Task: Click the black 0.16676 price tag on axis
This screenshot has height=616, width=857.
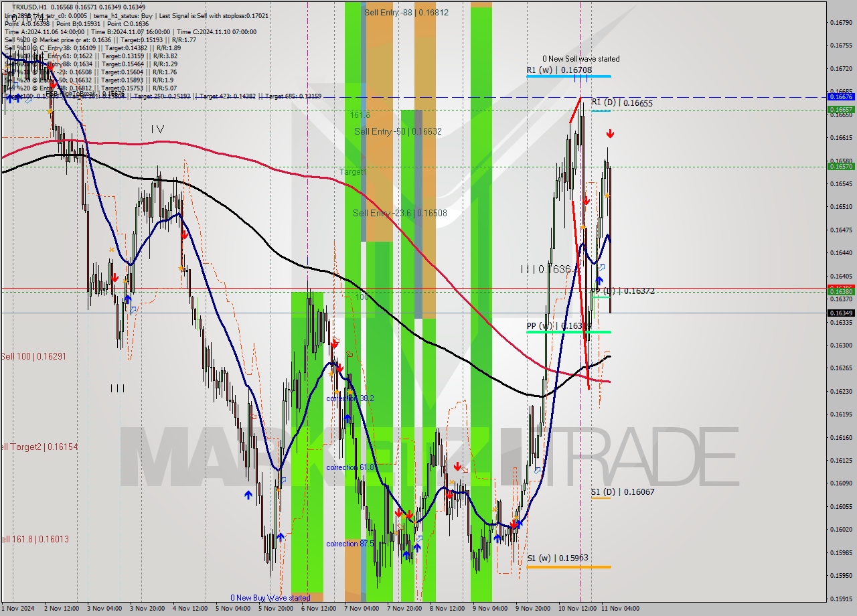Action: pyautogui.click(x=841, y=97)
